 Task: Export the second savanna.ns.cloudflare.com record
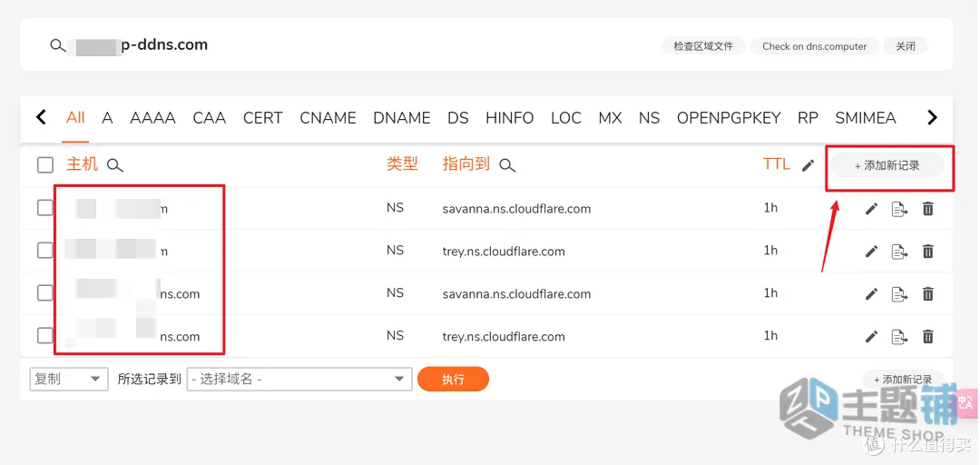(899, 293)
